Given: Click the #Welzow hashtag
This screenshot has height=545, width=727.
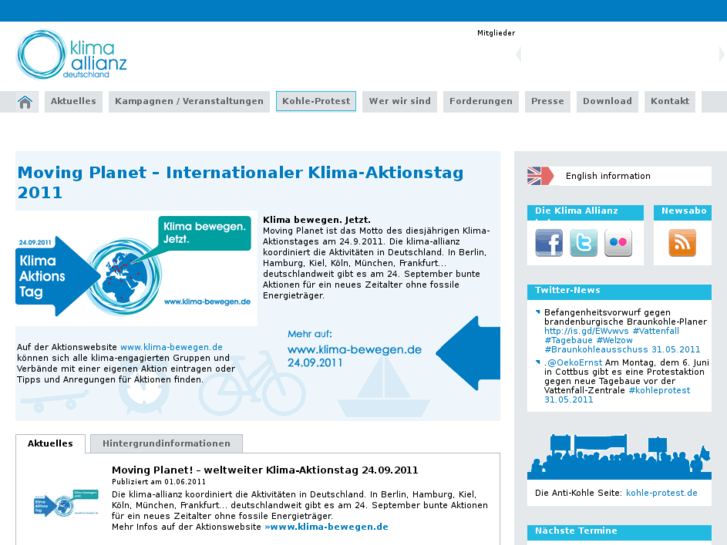Looking at the screenshot, I should point(614,340).
